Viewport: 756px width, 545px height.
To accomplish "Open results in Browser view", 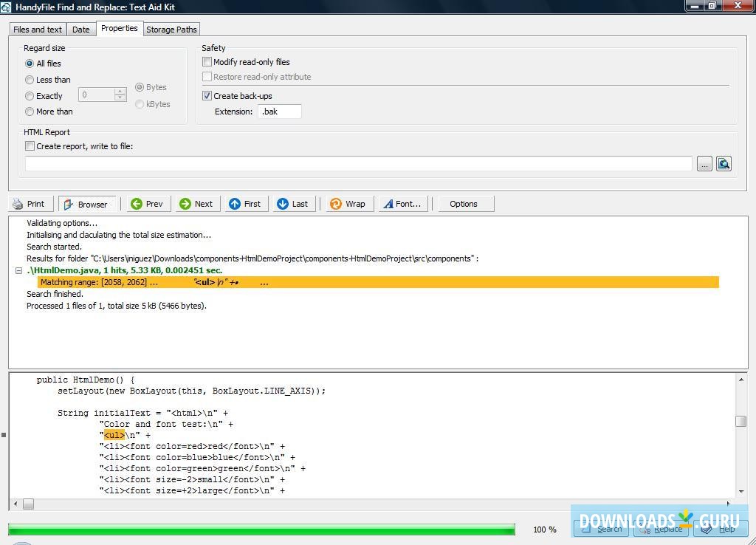I will (x=87, y=204).
